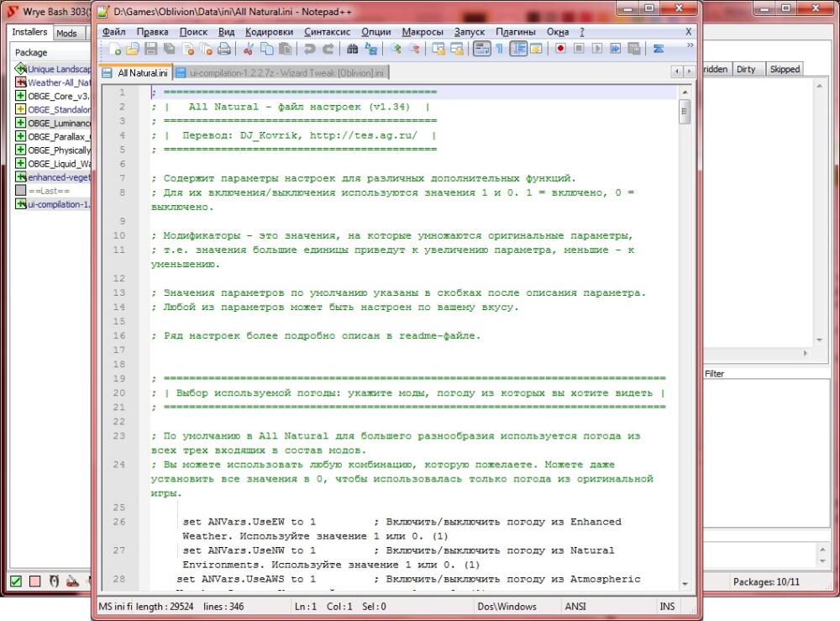Click the Copy icon
The width and height of the screenshot is (840, 621).
267,50
